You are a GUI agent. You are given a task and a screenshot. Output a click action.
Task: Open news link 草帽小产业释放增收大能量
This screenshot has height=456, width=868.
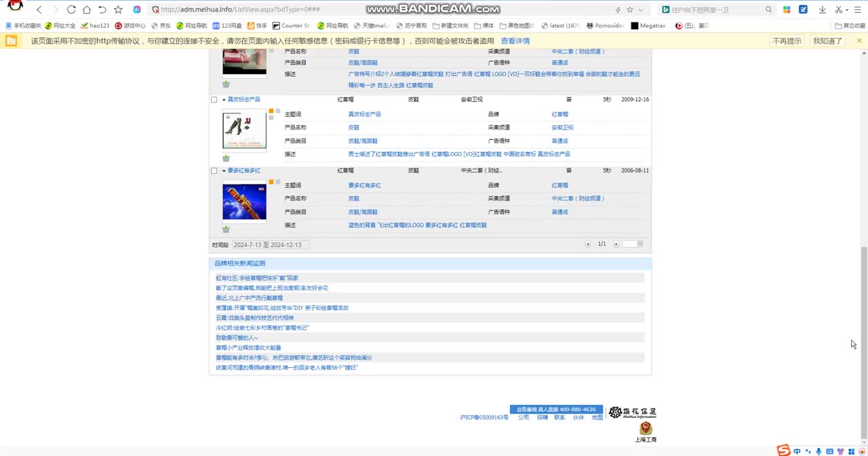[x=248, y=347]
